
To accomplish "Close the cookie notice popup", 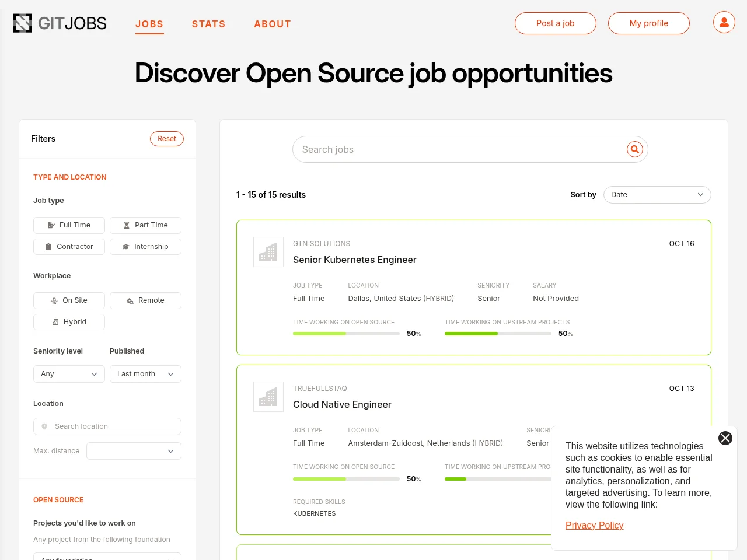I will pyautogui.click(x=725, y=438).
